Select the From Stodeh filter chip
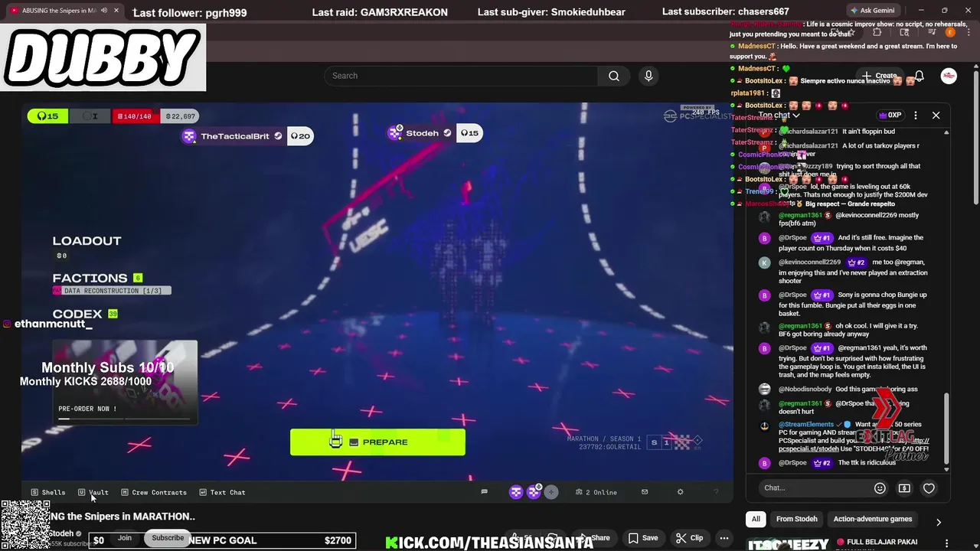Screen dimensions: 980x551 tap(796, 519)
